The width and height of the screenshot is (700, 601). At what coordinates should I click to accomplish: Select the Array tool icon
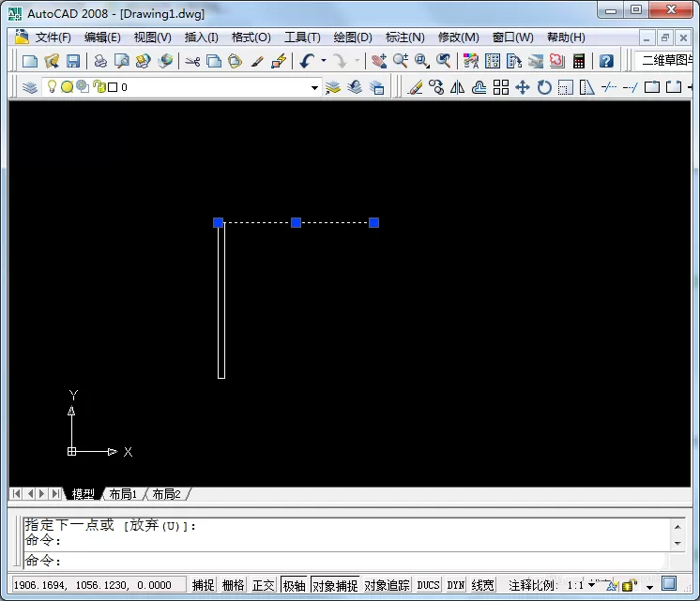pos(501,87)
